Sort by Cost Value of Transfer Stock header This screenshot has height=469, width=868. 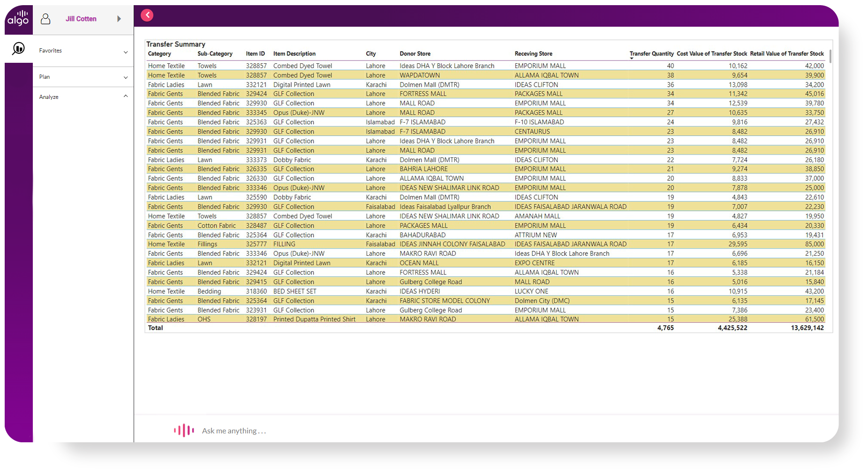pos(712,54)
